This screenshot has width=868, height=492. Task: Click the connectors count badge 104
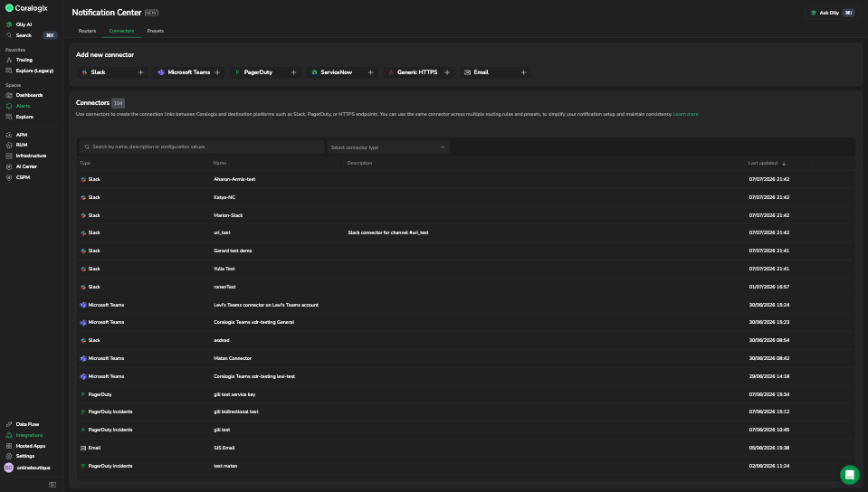pyautogui.click(x=118, y=103)
